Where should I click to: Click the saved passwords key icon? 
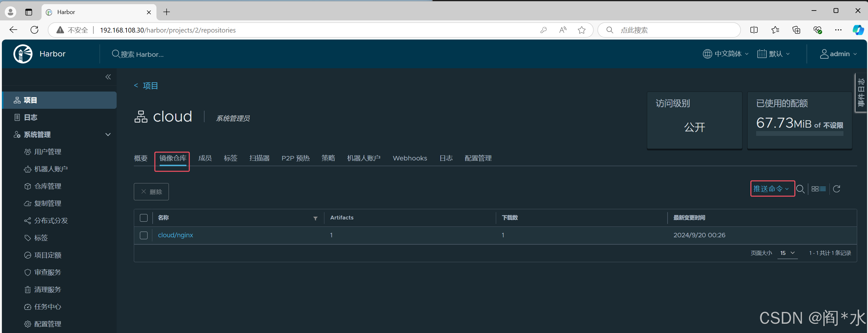[x=544, y=30]
